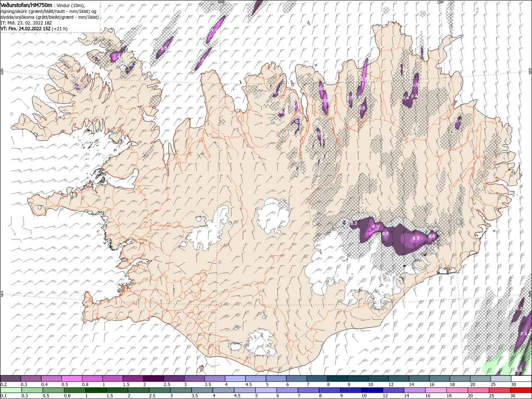The height and width of the screenshot is (399, 532).
Task: Pick the medium green 0.5 rain legend swatch
Action: (x=54, y=390)
